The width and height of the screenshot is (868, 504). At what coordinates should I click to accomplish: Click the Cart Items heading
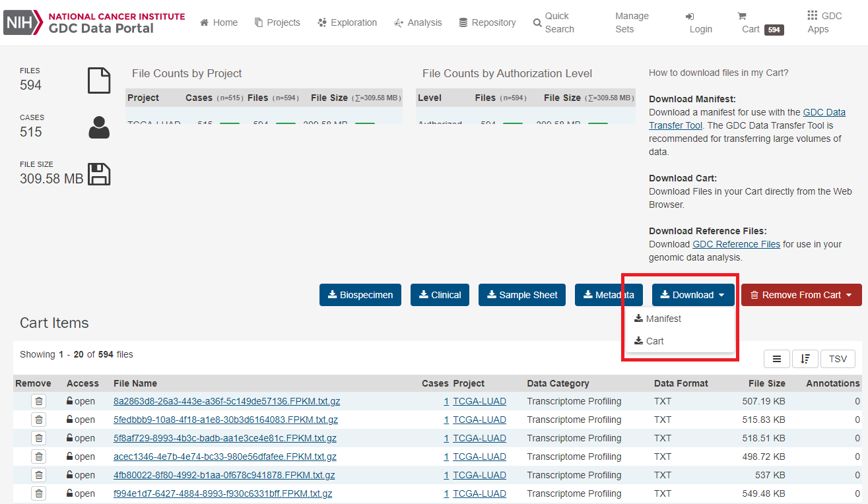[54, 323]
